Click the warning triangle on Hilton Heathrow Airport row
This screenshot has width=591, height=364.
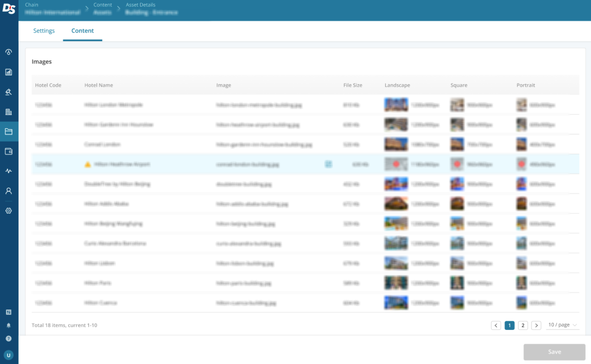[x=87, y=164]
